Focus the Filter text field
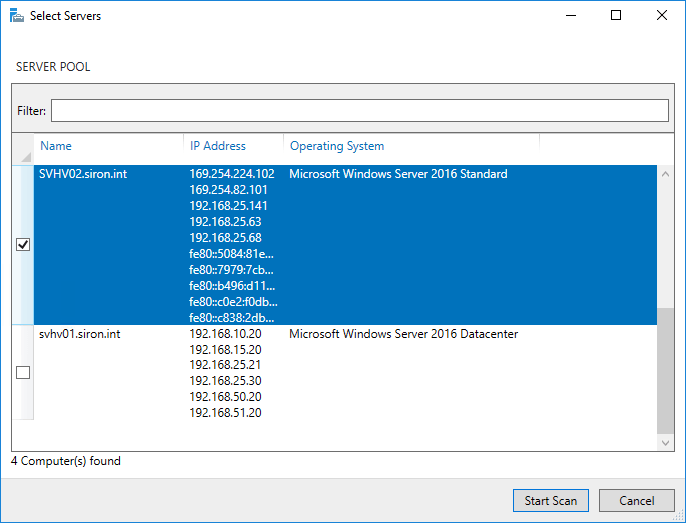The image size is (686, 523). click(360, 110)
